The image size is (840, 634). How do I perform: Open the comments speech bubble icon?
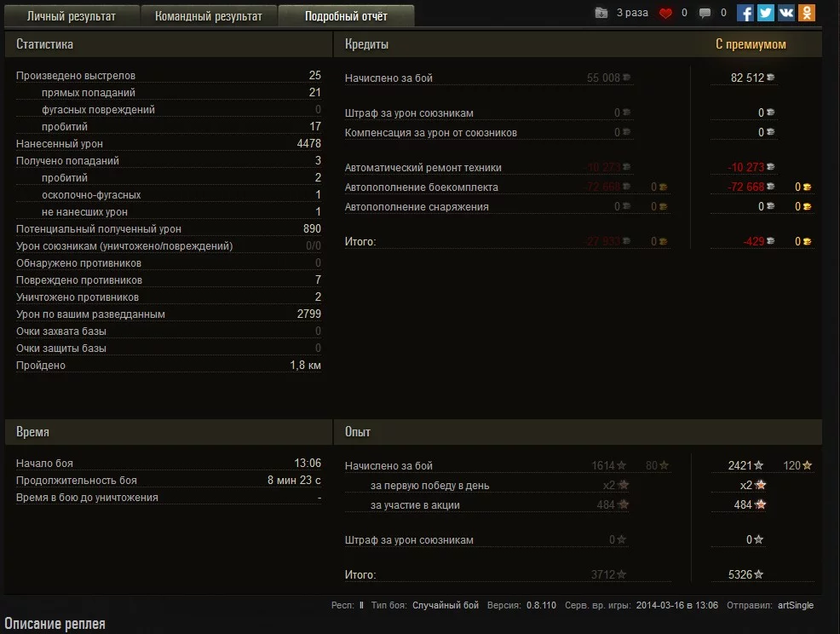(705, 13)
